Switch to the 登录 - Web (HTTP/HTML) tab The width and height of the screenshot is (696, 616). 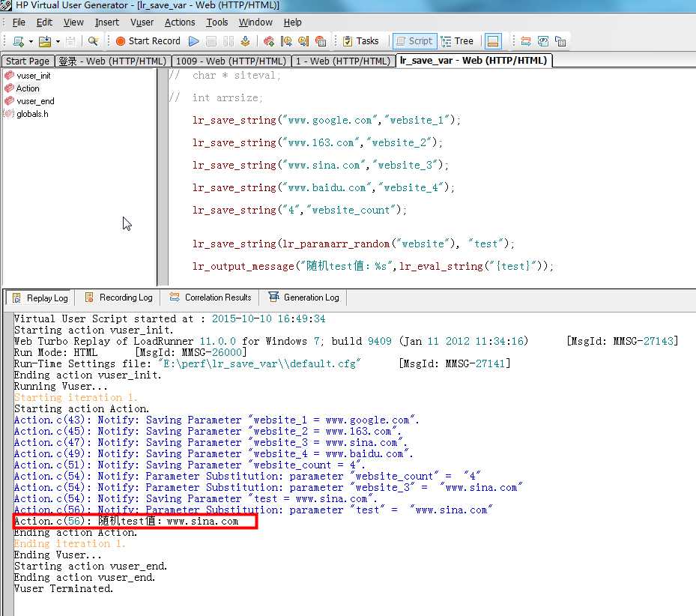coord(112,61)
